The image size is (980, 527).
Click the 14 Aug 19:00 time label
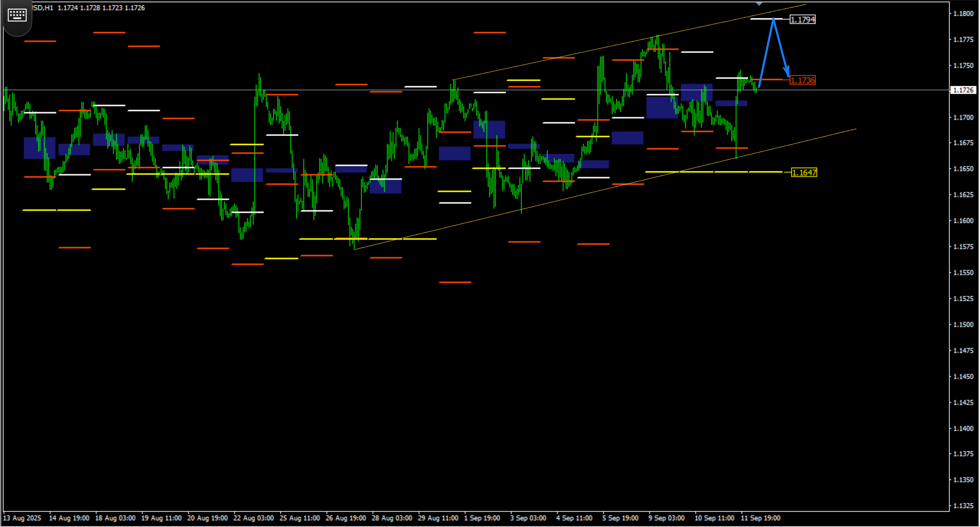[x=69, y=518]
